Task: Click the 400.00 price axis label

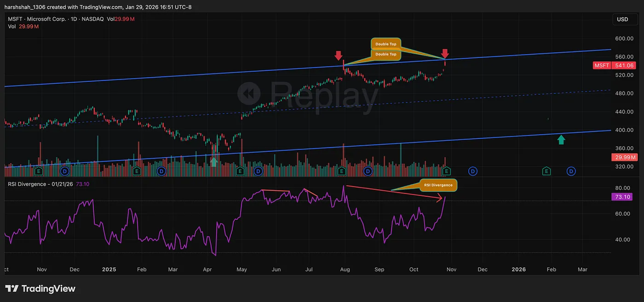Action: click(x=624, y=130)
